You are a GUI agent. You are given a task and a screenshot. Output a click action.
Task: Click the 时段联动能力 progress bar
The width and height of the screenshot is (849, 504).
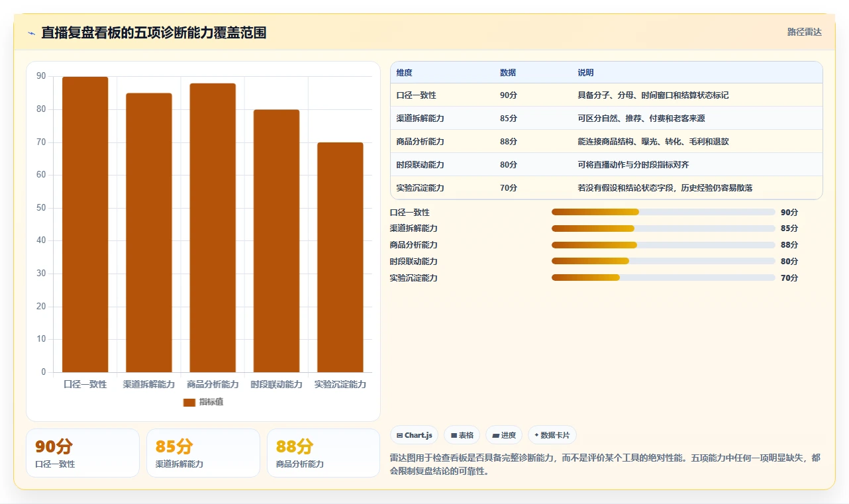(663, 261)
